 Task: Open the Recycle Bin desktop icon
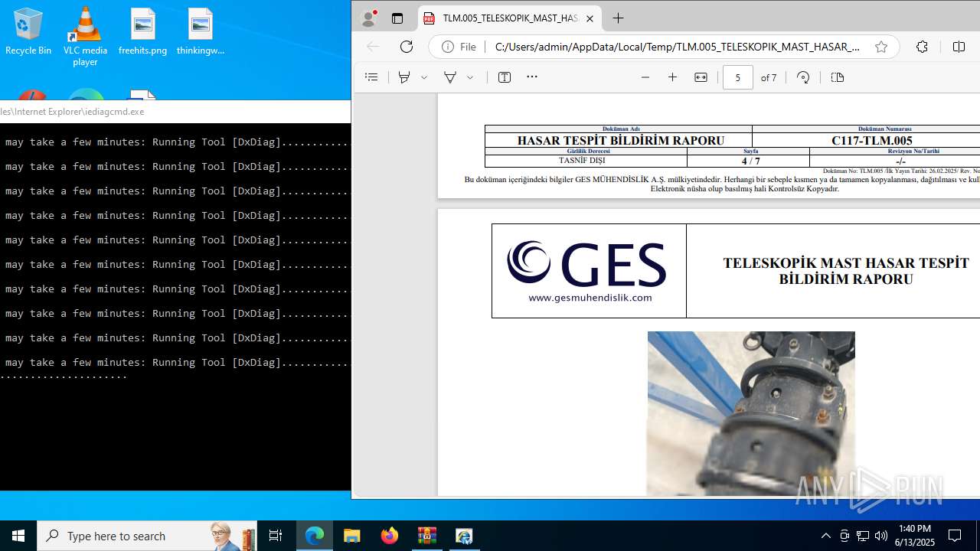pyautogui.click(x=28, y=32)
